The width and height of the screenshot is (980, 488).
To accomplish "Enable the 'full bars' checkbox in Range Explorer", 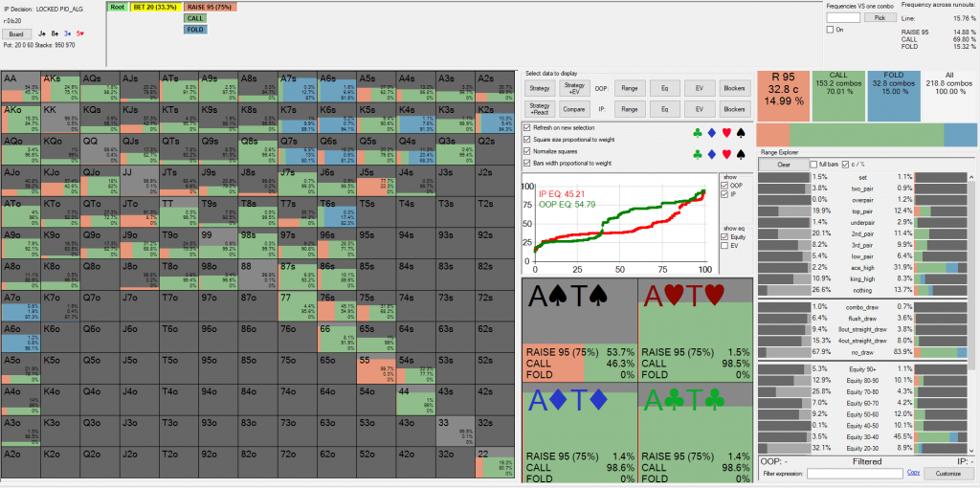I will click(x=813, y=164).
